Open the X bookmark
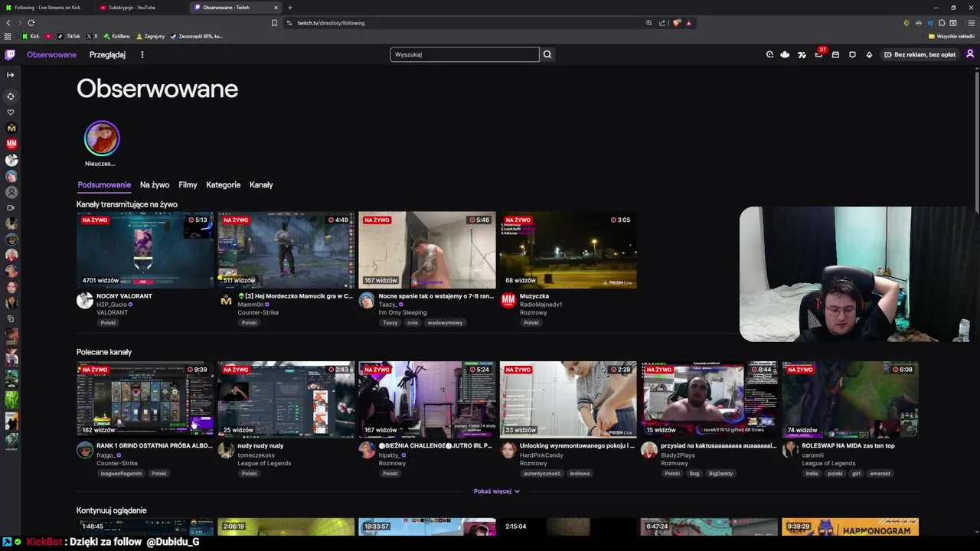This screenshot has height=551, width=980. coord(92,36)
